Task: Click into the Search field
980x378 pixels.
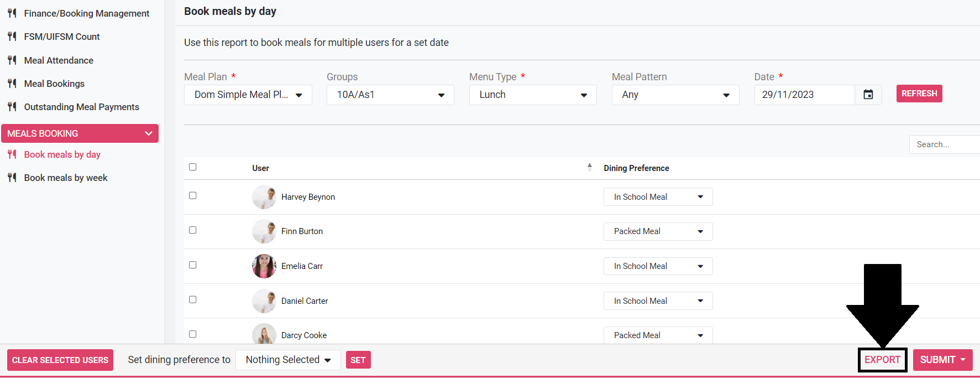Action: (x=943, y=144)
